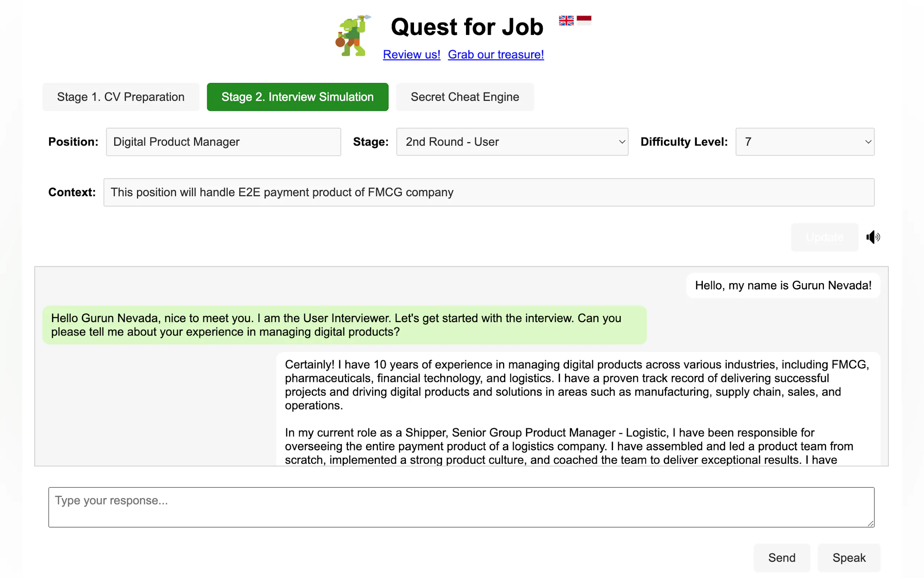Click the Type your response textarea
Image resolution: width=924 pixels, height=578 pixels.
tap(461, 507)
